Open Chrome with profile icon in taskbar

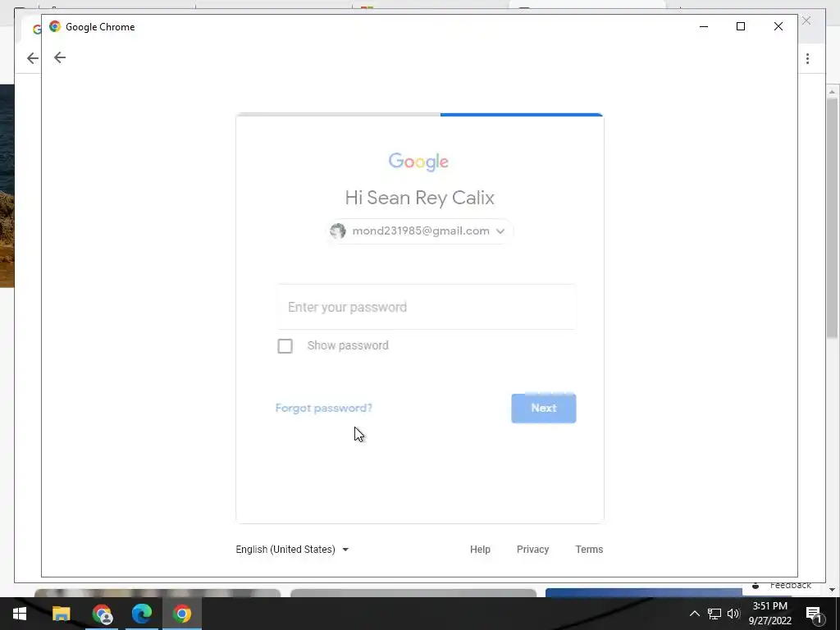pyautogui.click(x=102, y=614)
